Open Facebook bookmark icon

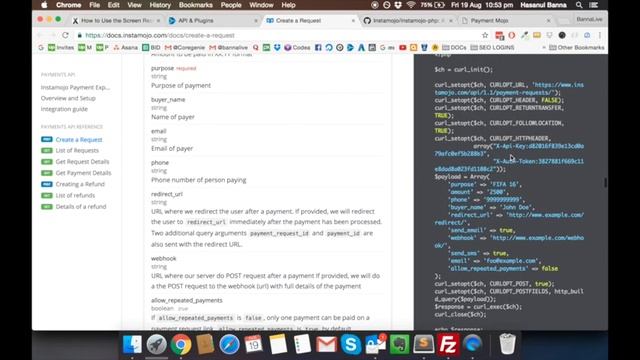coord(318,47)
